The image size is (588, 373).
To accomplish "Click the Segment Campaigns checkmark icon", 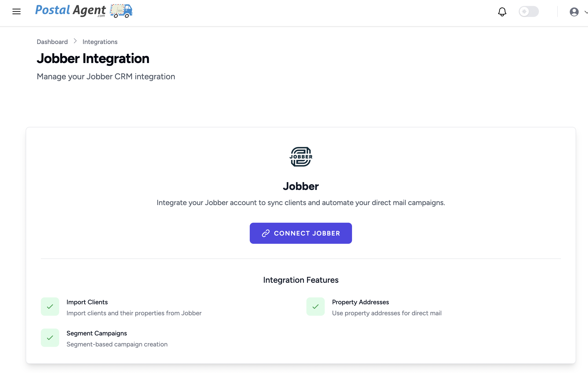I will [50, 338].
